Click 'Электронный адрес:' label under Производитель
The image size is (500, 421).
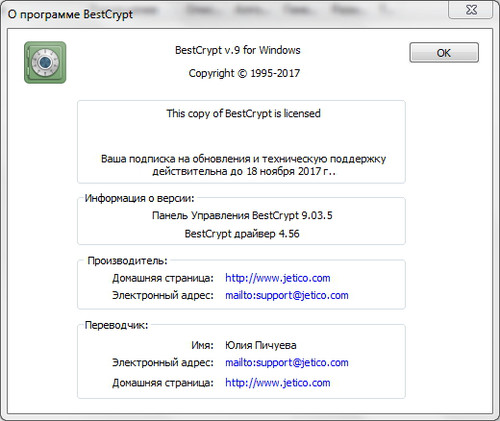pos(163,295)
